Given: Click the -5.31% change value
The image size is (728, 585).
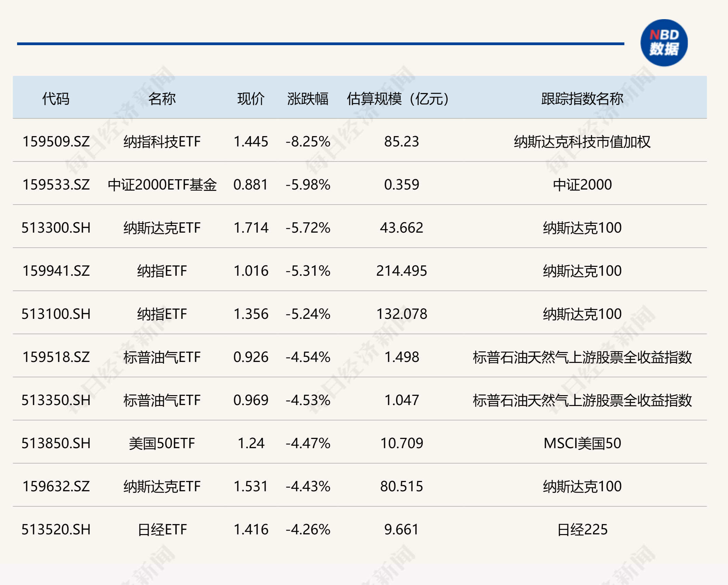Looking at the screenshot, I should pos(308,271).
